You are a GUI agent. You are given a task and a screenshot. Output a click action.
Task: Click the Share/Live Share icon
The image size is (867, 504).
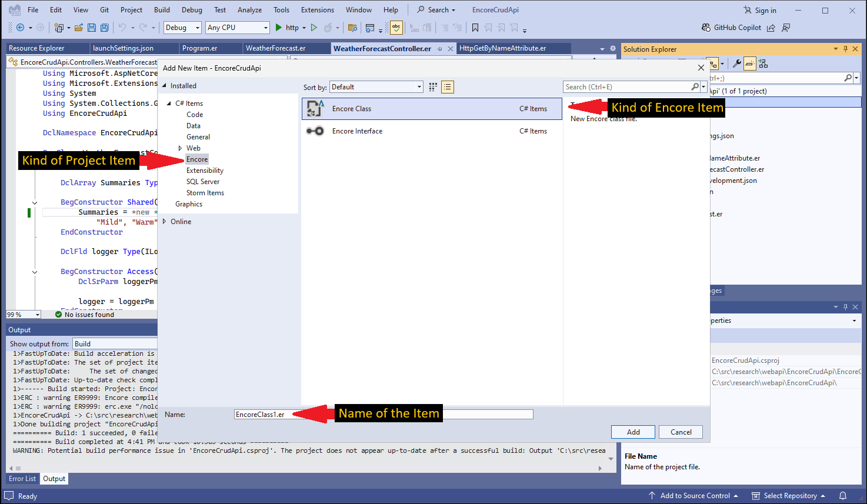[771, 28]
